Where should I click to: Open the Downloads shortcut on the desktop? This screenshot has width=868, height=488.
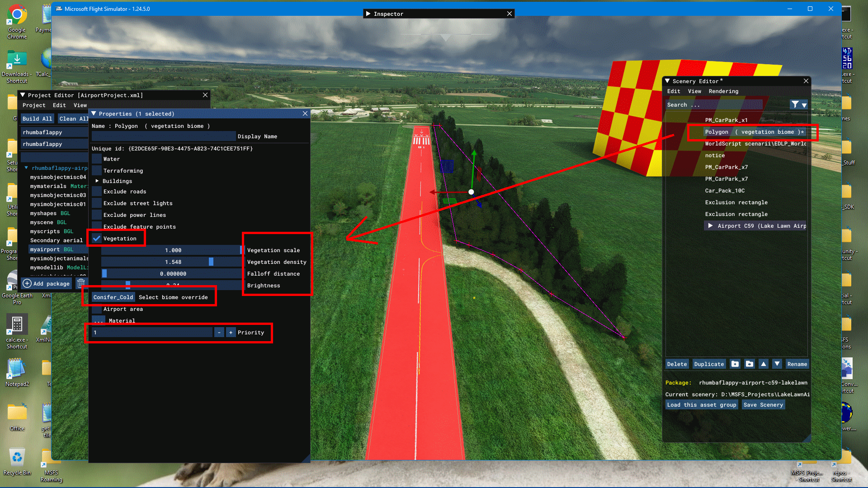[17, 67]
